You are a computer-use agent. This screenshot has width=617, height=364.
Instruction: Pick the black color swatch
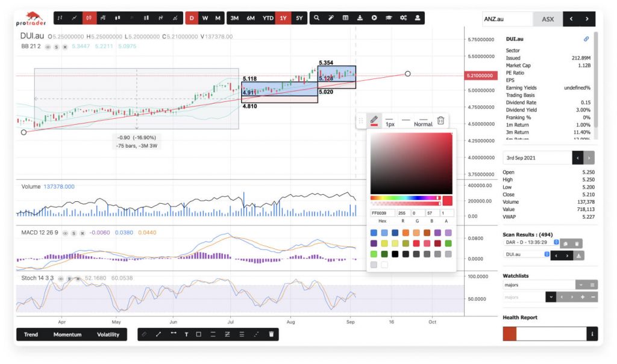click(x=395, y=254)
